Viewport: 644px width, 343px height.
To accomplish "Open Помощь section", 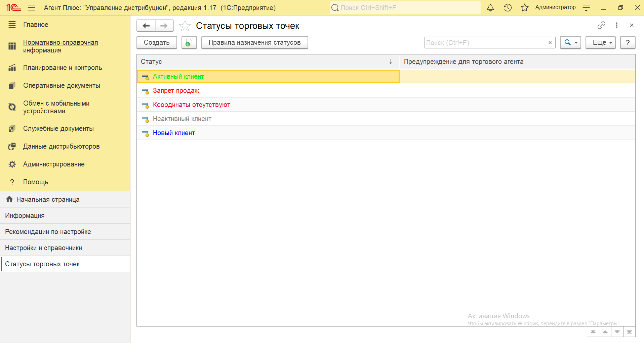I will point(65,182).
